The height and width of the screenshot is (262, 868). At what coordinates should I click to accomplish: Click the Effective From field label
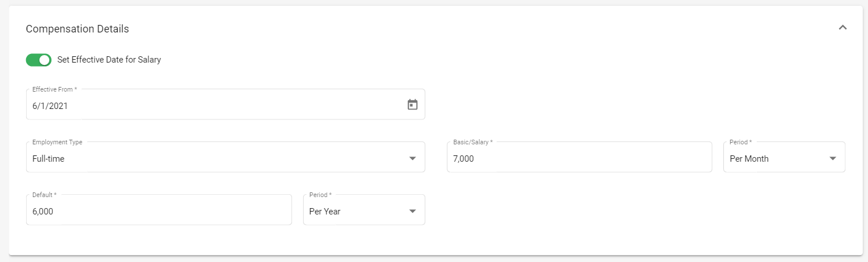(x=54, y=89)
